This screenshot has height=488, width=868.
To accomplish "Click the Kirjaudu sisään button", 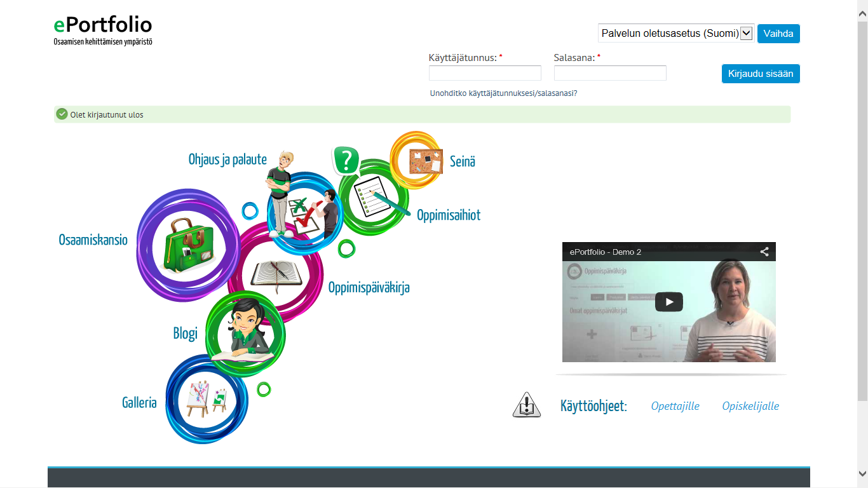I will coord(761,74).
